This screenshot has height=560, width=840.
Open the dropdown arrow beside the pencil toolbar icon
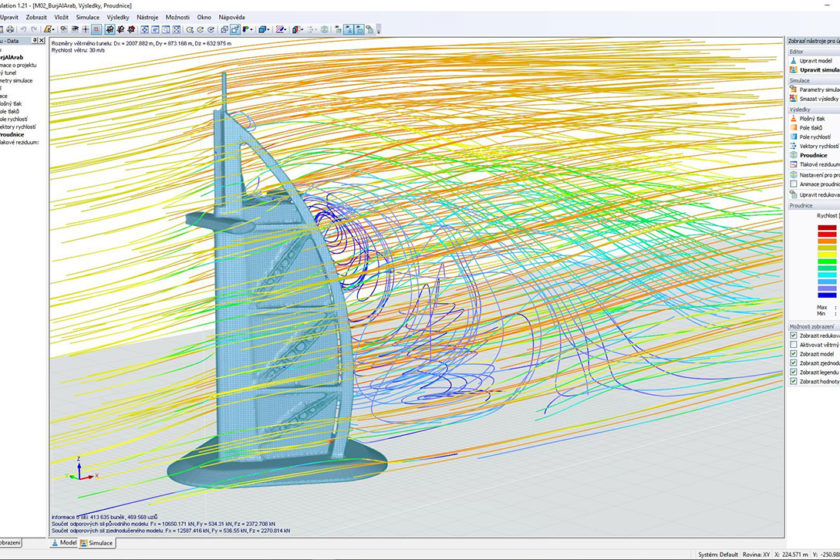pos(53,29)
